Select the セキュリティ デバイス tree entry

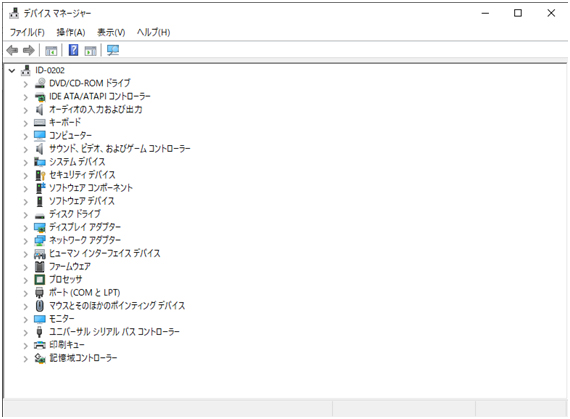[x=82, y=175]
